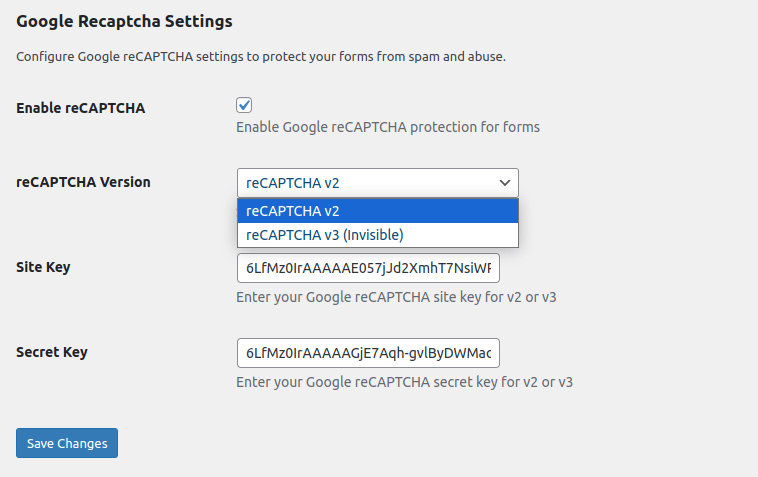Collapse the reCAPTCHA Version dropdown
758x477 pixels.
pyautogui.click(x=378, y=183)
